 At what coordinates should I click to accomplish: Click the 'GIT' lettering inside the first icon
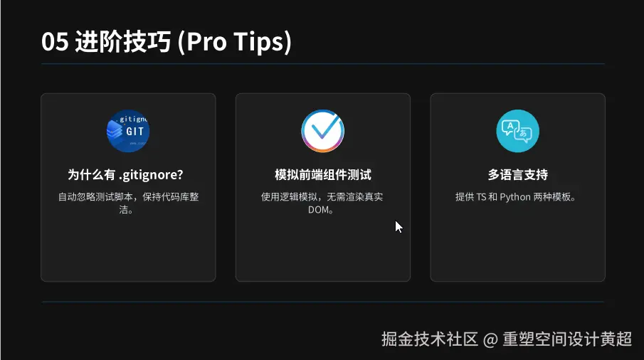point(134,132)
